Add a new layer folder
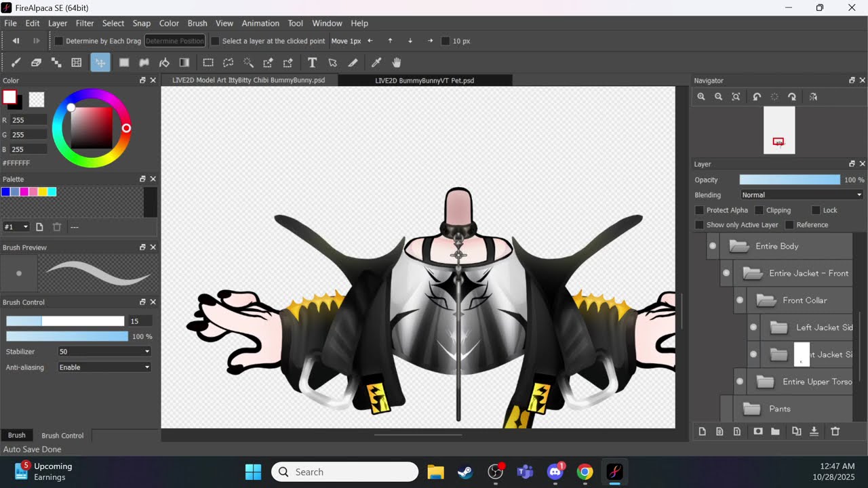 click(x=775, y=432)
